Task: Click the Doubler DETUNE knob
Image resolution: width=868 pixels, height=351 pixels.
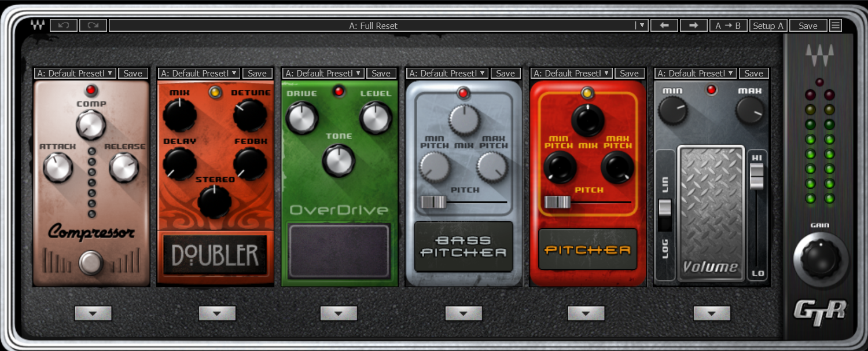Action: [250, 114]
